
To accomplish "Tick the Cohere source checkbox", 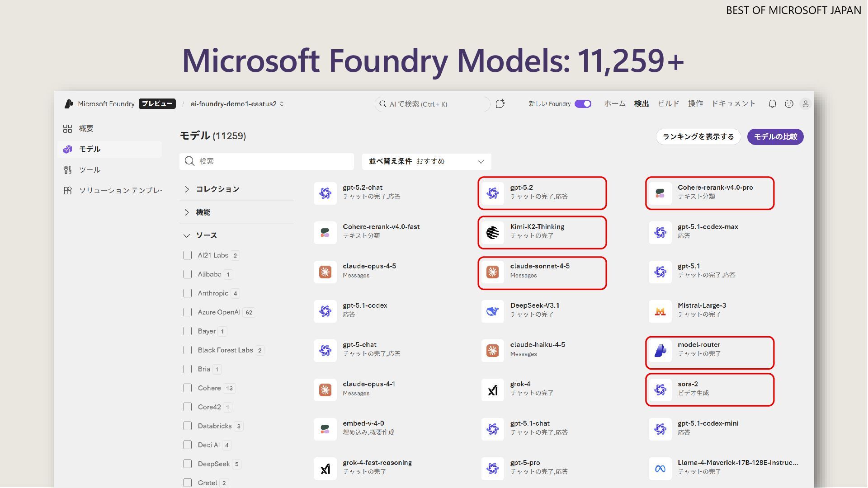I will click(188, 388).
